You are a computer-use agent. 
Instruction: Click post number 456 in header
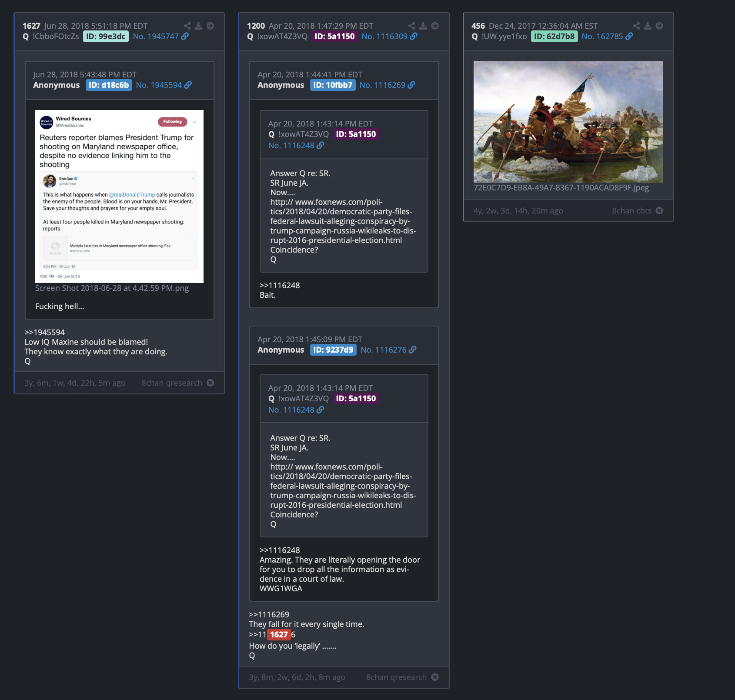[478, 26]
